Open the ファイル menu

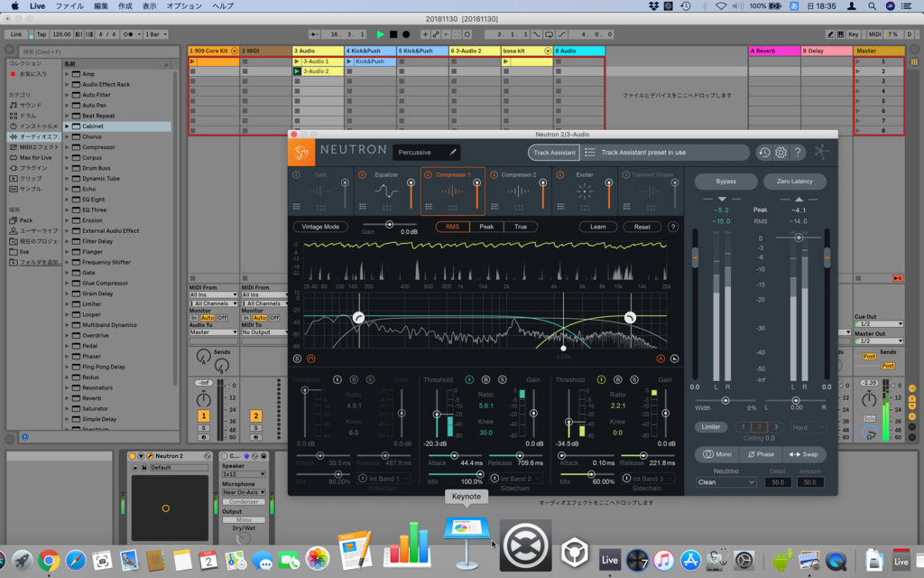tap(69, 6)
